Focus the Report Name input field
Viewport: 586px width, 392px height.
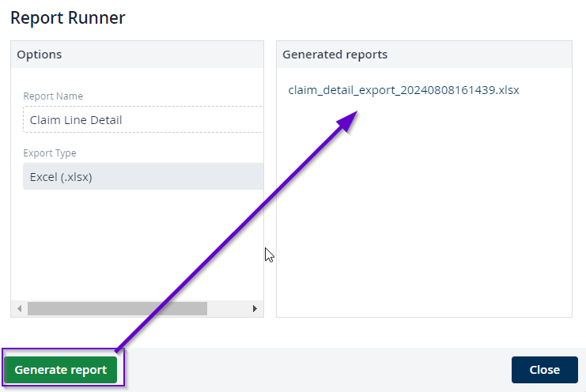(142, 120)
